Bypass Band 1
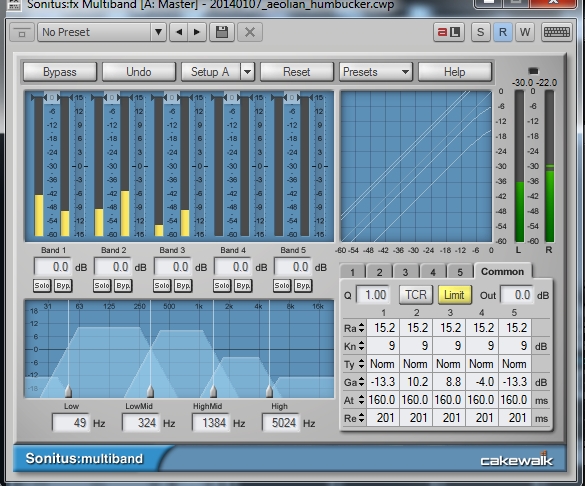Viewport: 585px width, 486px height. (63, 286)
